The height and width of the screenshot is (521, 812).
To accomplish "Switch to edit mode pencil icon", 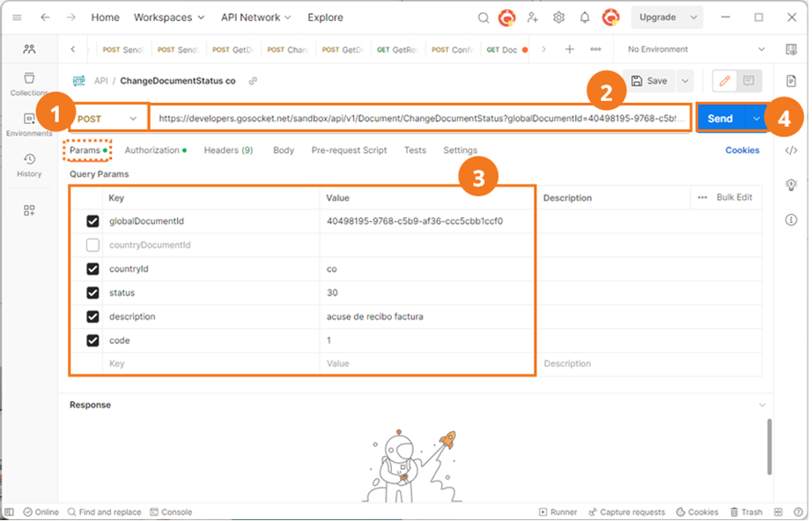I will (x=725, y=81).
